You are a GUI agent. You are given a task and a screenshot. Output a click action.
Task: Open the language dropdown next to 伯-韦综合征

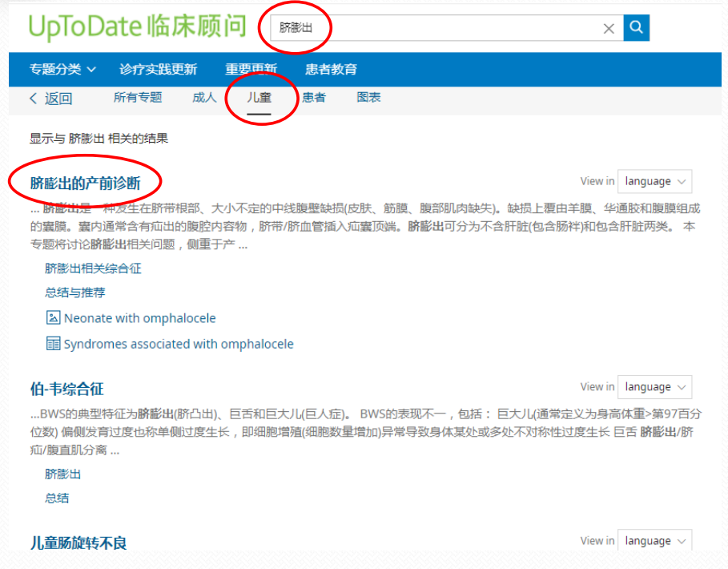654,386
